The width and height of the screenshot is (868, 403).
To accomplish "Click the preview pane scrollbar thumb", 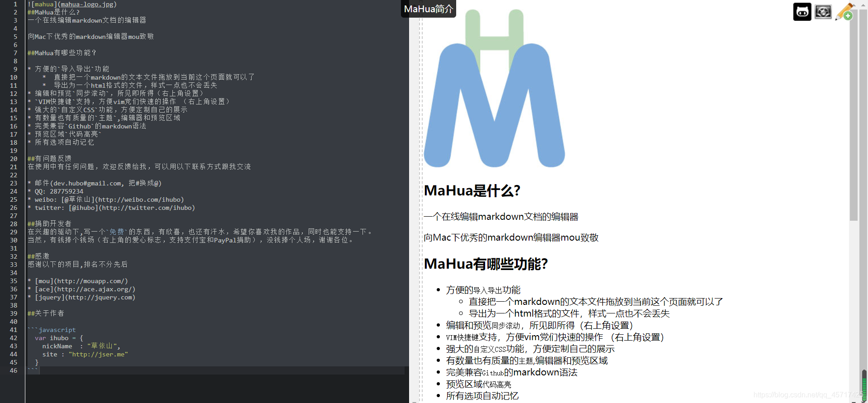I will [x=854, y=115].
